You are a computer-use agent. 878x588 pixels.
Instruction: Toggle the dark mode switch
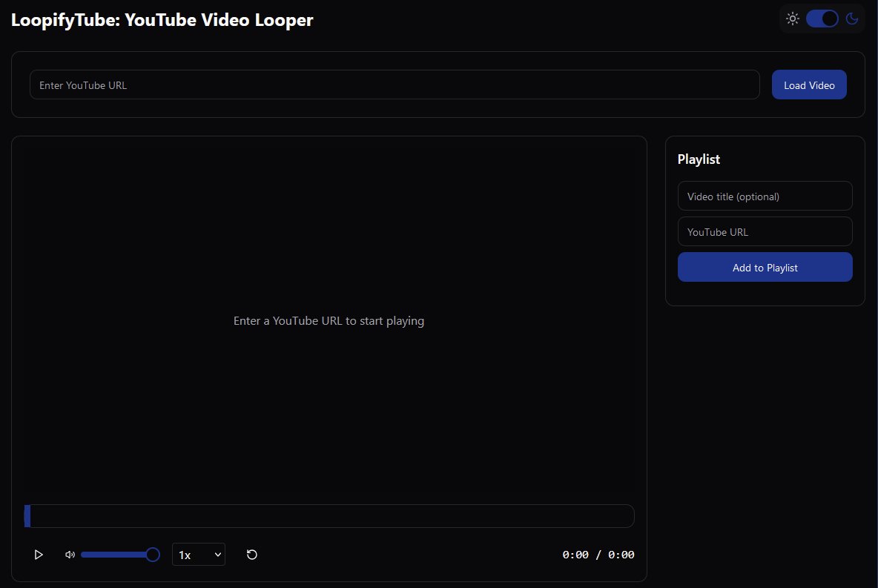tap(822, 19)
